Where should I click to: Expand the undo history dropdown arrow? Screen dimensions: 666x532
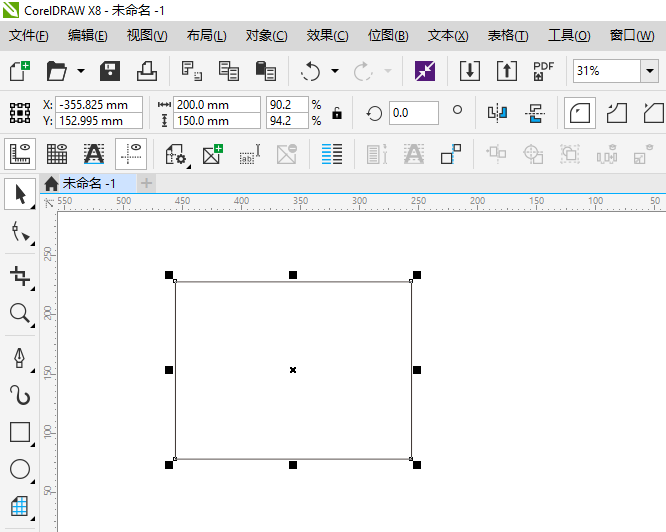pos(334,72)
